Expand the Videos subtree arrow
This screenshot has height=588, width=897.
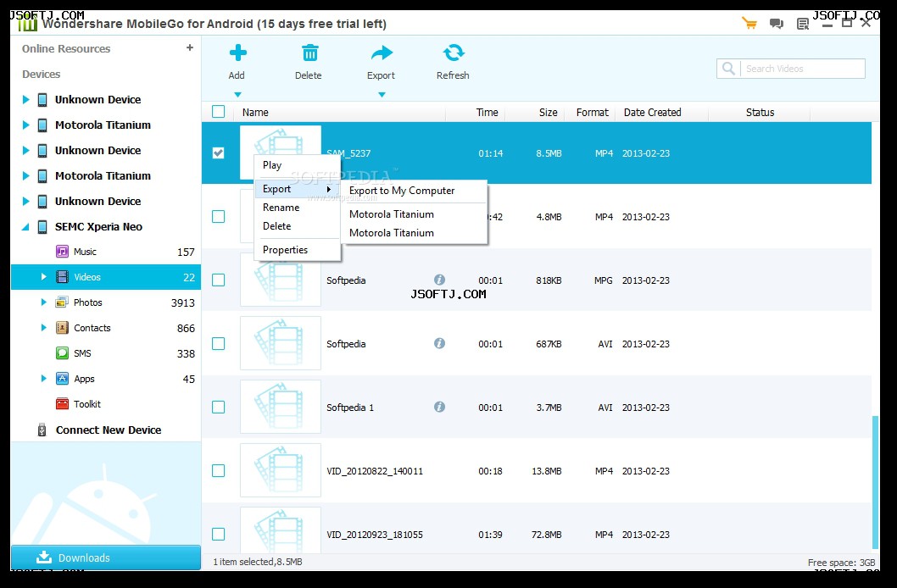[x=44, y=276]
